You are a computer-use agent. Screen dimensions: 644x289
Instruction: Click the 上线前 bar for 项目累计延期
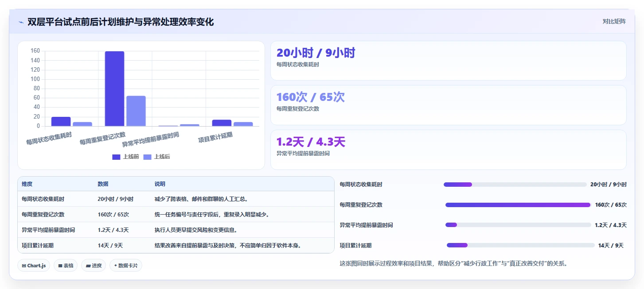(222, 123)
